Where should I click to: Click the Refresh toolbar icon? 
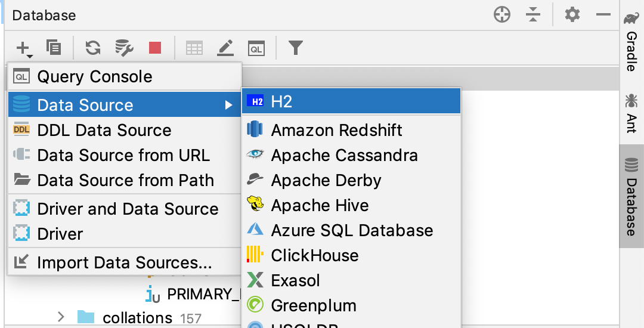[93, 48]
